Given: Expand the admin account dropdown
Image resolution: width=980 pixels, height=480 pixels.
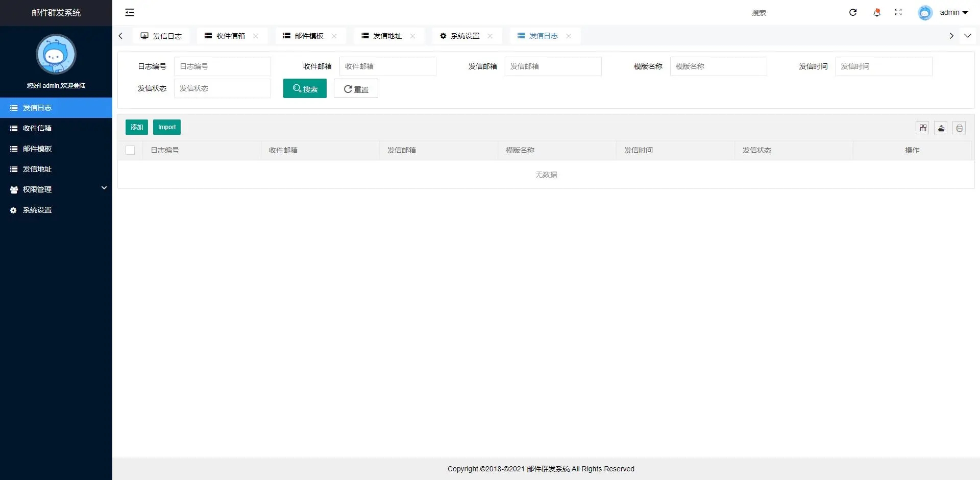Looking at the screenshot, I should click(x=953, y=12).
